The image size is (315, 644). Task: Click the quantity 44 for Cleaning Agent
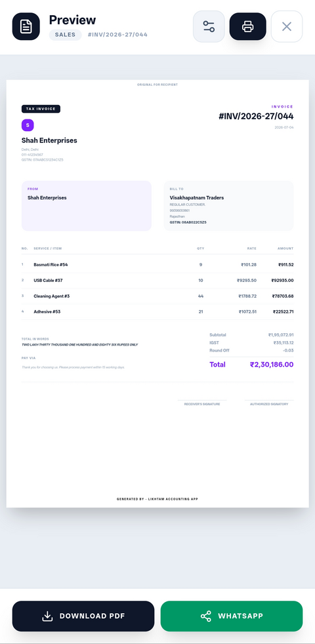(x=201, y=296)
